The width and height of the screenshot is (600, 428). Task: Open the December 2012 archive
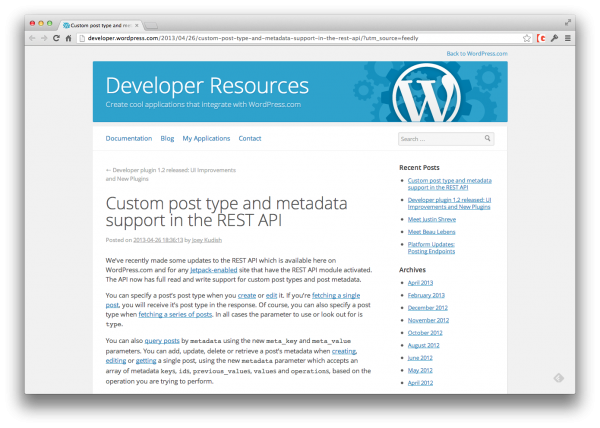(x=427, y=308)
